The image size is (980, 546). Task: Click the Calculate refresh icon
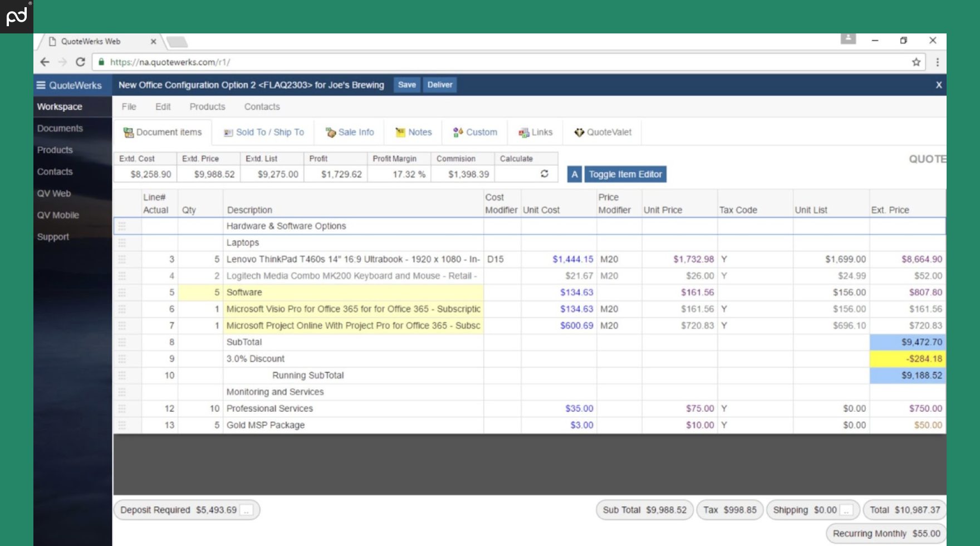click(544, 174)
